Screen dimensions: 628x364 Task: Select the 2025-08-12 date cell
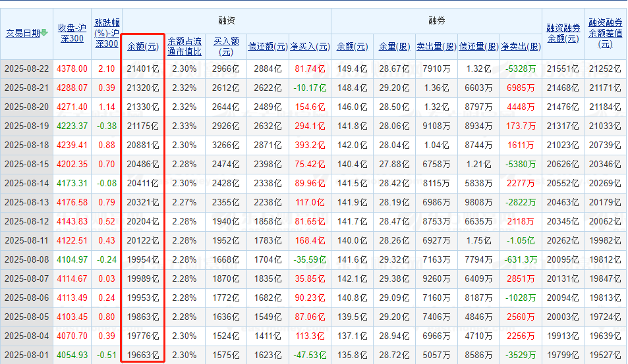(x=26, y=221)
